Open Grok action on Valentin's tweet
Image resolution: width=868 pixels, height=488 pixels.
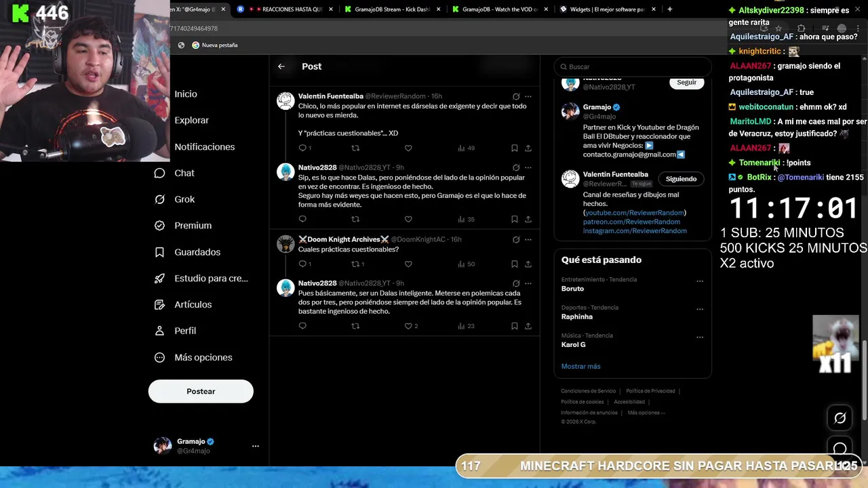tap(516, 96)
